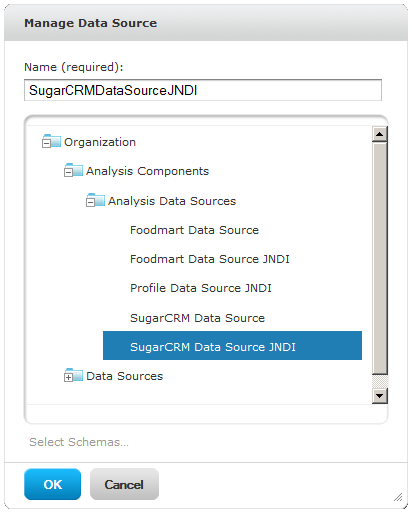Image resolution: width=412 pixels, height=513 pixels.
Task: Select SugarCRM Data Source item
Action: (x=197, y=318)
